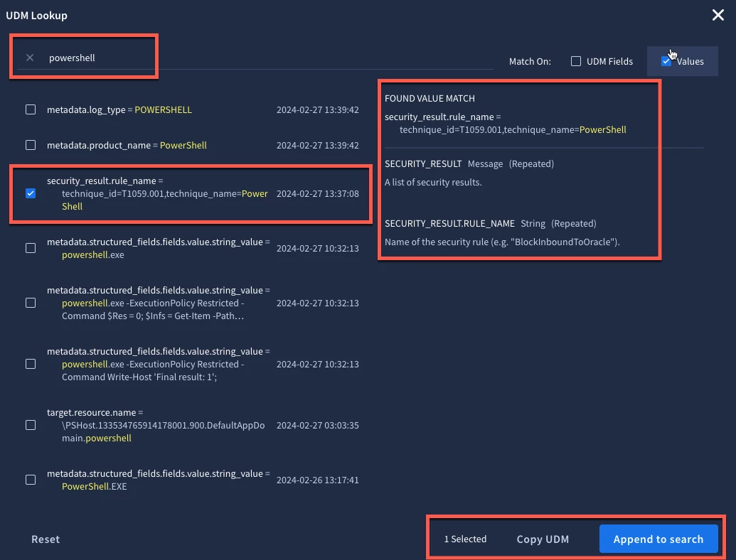Click the 2024-02-26 13:17:41 timestamp

tap(317, 480)
